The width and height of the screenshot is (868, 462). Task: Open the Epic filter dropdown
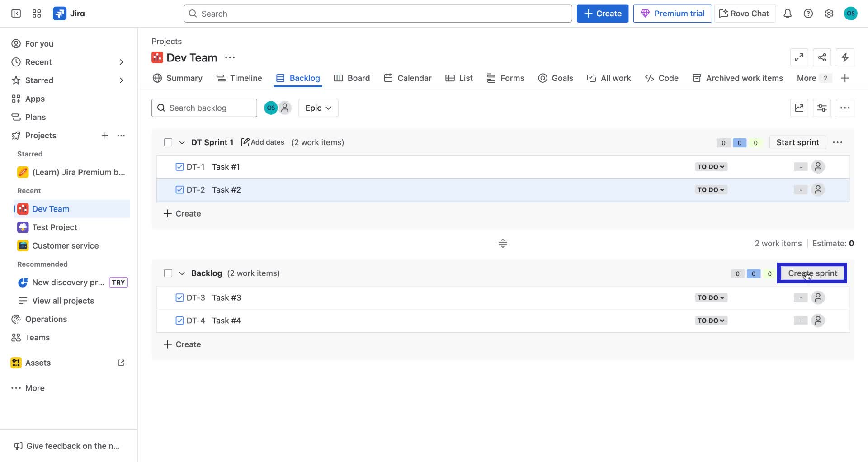318,108
